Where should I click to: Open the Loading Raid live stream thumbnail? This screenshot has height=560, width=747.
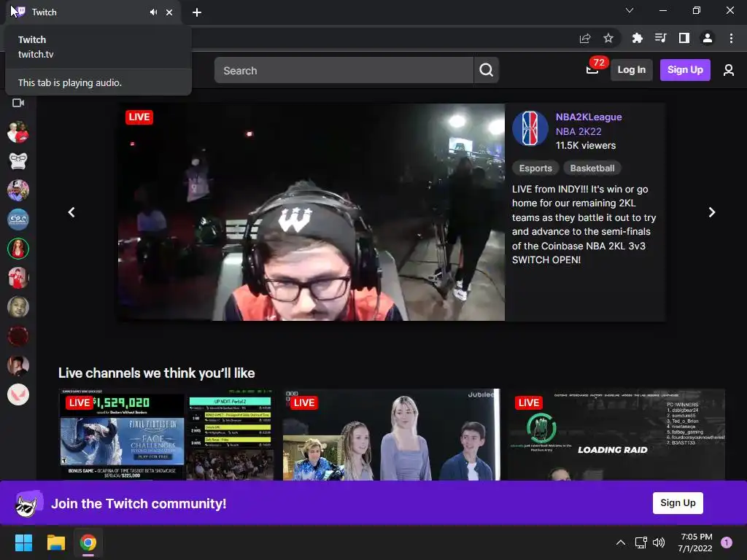(x=616, y=435)
